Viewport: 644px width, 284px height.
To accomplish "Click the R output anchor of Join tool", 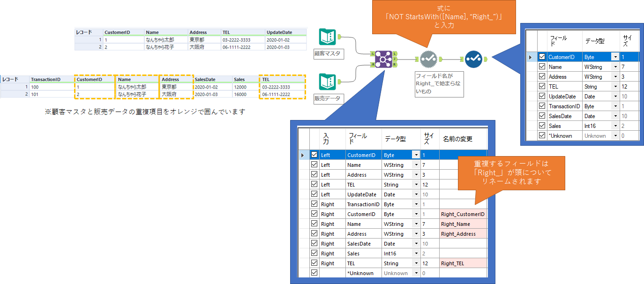I will pyautogui.click(x=395, y=65).
